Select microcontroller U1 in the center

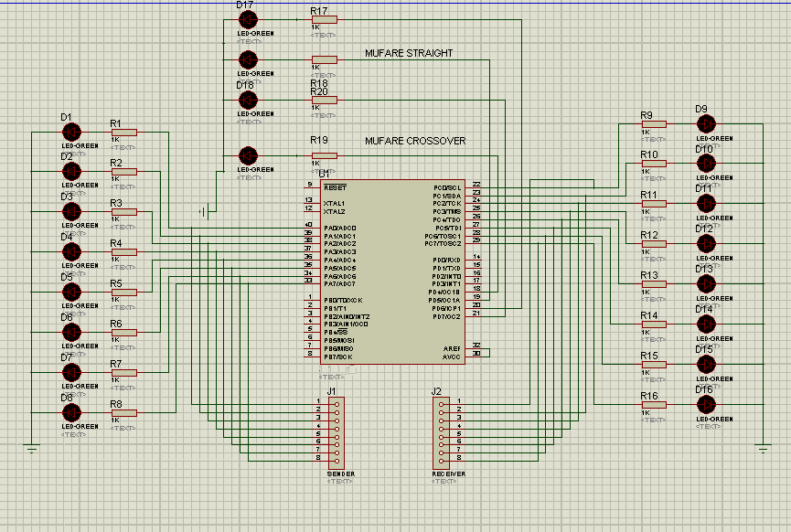393,270
